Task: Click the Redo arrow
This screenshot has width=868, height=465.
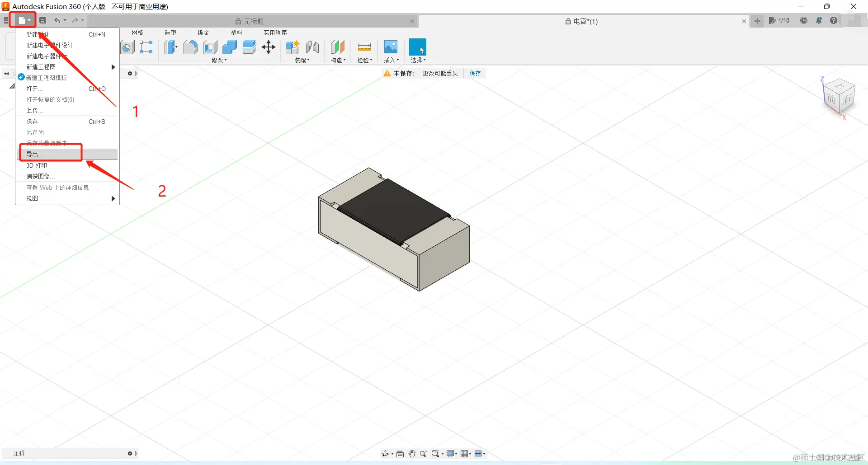Action: (x=75, y=20)
